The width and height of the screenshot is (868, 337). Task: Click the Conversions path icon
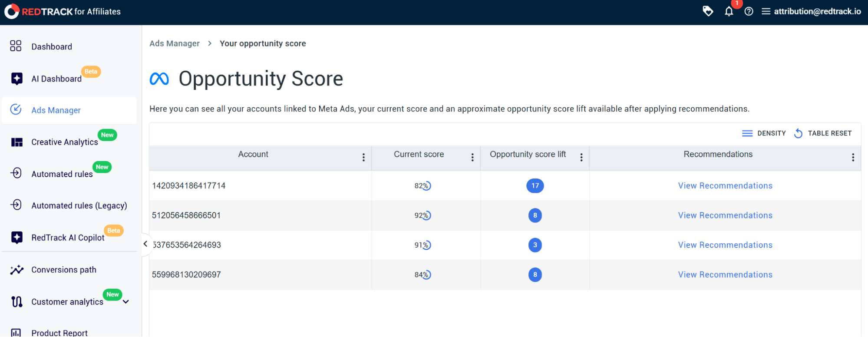pyautogui.click(x=17, y=270)
